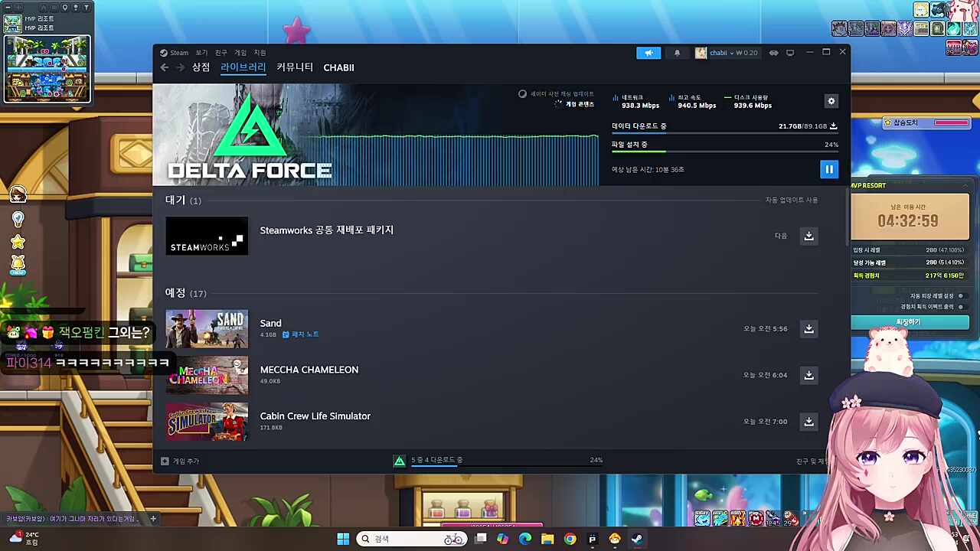Image resolution: width=980 pixels, height=551 pixels.
Task: Download Steamworks 공통 재배포 패키지 now
Action: click(x=808, y=236)
